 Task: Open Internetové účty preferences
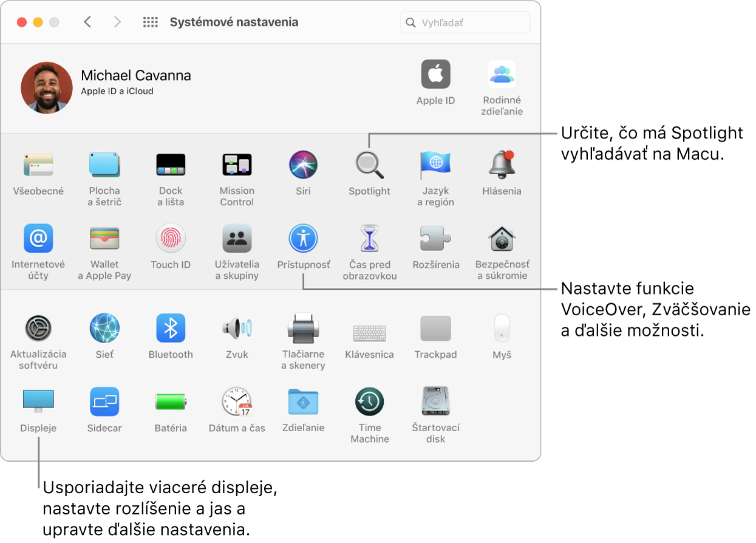(38, 238)
